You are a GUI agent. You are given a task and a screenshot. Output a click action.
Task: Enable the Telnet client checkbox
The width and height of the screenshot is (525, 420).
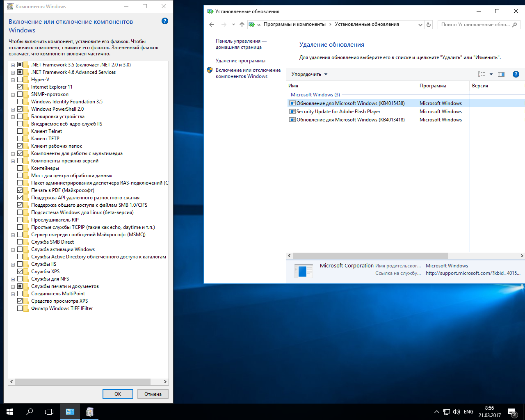[x=20, y=131]
